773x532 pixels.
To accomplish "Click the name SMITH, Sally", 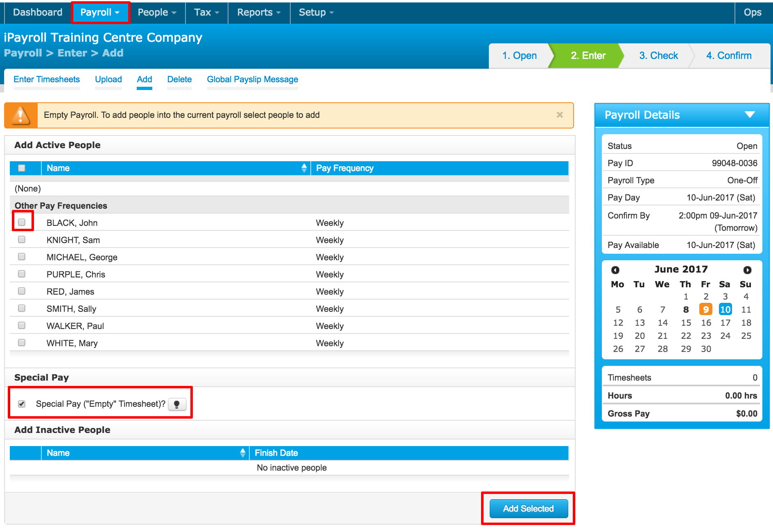I will point(71,309).
